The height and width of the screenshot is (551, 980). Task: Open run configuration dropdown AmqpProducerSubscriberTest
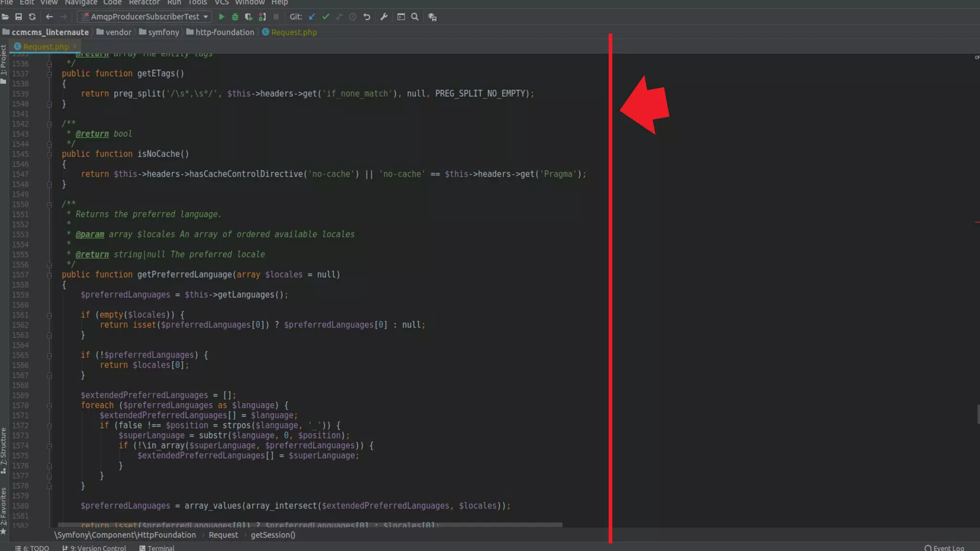145,17
